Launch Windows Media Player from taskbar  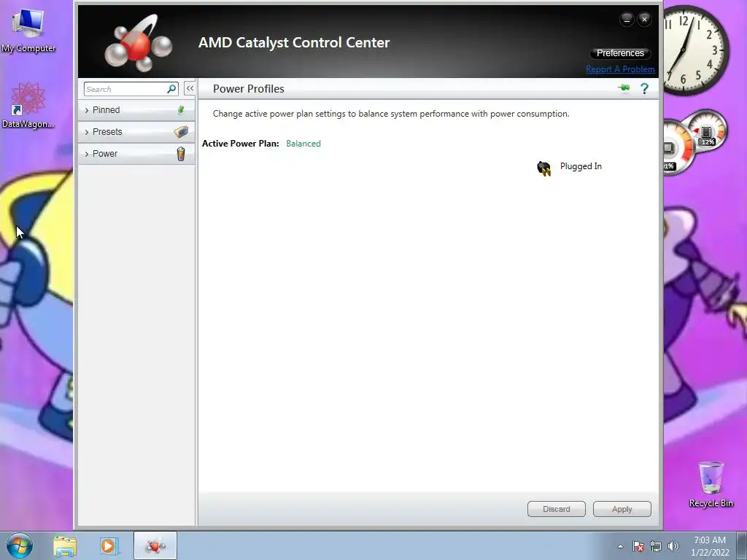(x=108, y=546)
